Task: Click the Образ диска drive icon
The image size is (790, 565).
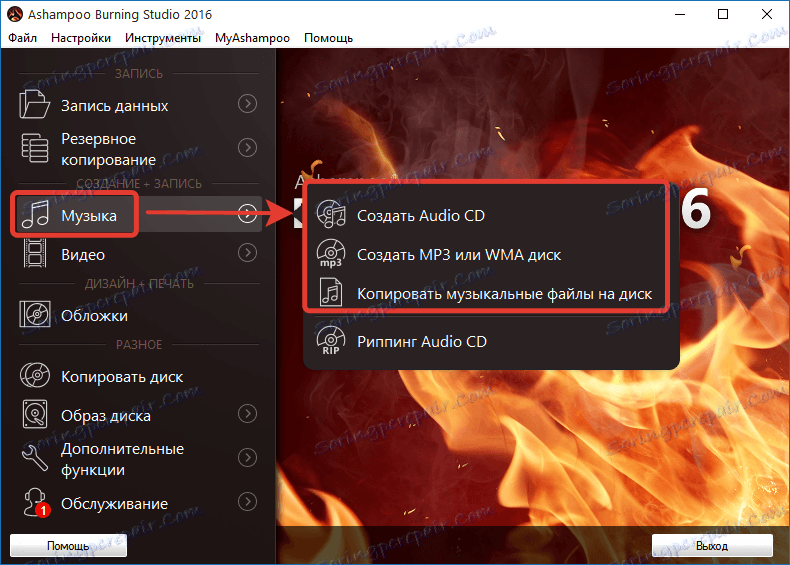Action: [x=35, y=414]
